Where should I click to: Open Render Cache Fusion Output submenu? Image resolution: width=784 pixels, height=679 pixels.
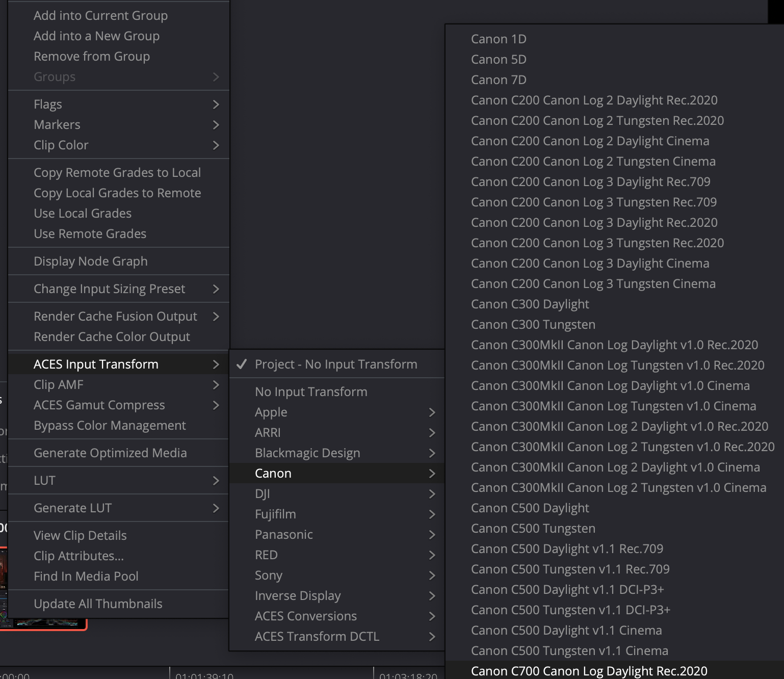(119, 316)
